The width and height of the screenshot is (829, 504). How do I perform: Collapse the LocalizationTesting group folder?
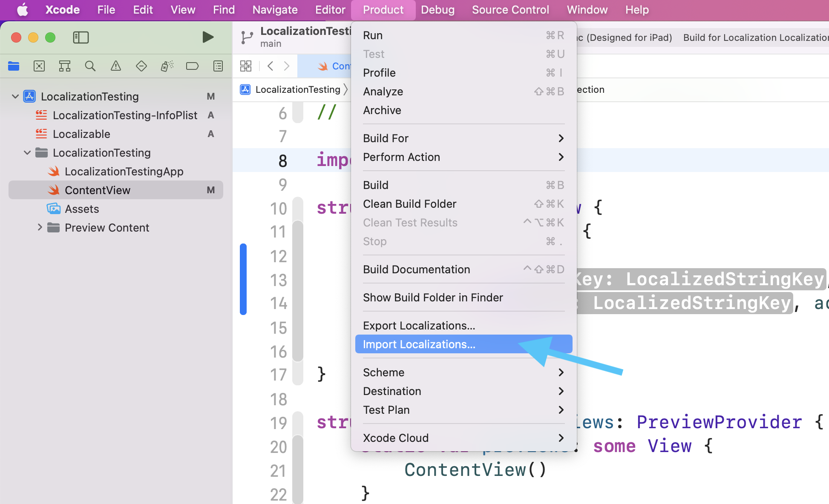(27, 153)
